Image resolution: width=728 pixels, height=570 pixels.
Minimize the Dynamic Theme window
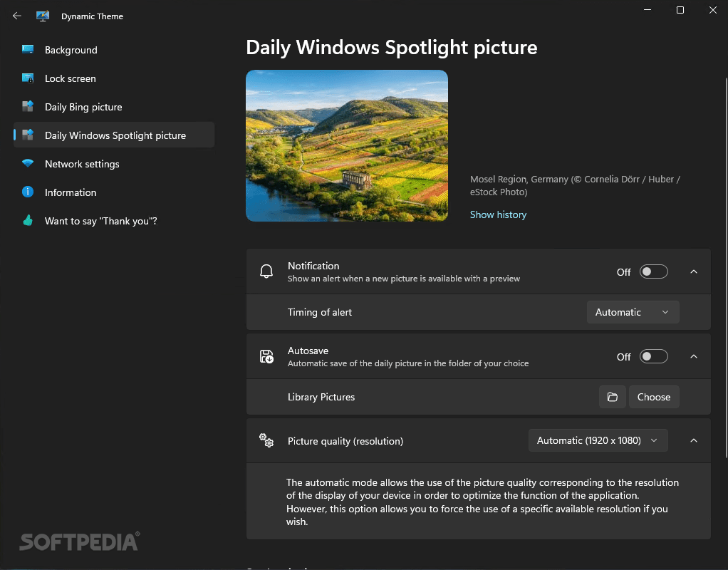(648, 10)
